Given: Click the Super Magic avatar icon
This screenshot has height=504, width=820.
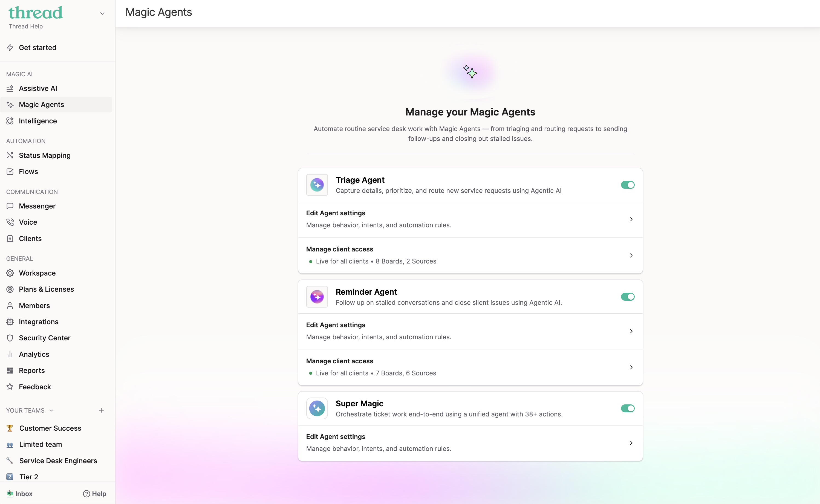Looking at the screenshot, I should tap(317, 408).
